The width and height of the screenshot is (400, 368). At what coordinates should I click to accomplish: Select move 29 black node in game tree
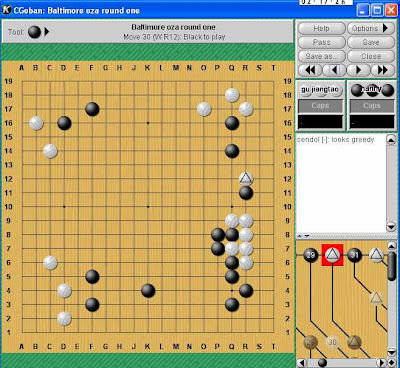pyautogui.click(x=310, y=255)
